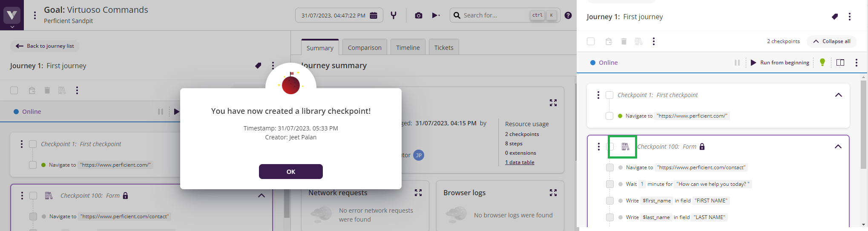Open the kebab menu right of the split view icon
The height and width of the screenshot is (231, 868).
857,63
